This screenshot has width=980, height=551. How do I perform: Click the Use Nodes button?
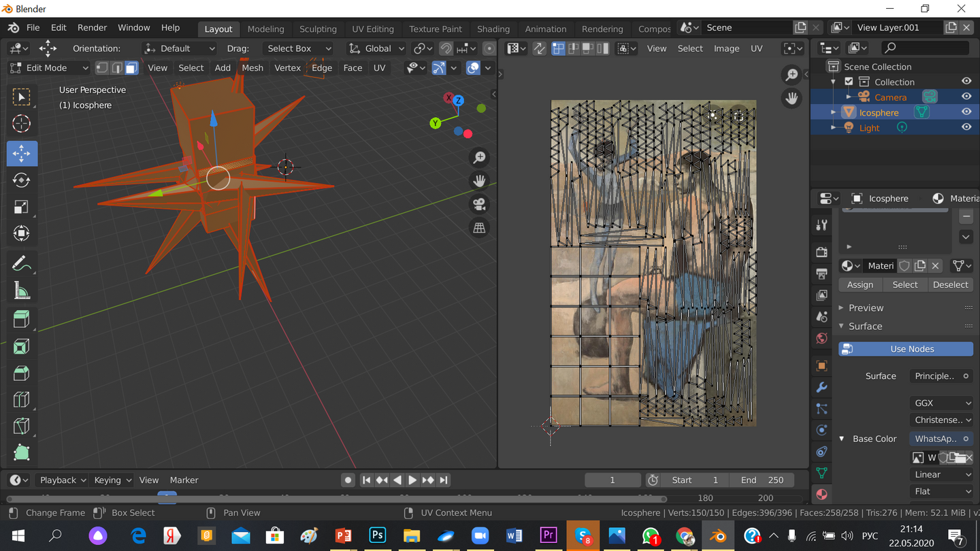click(906, 349)
